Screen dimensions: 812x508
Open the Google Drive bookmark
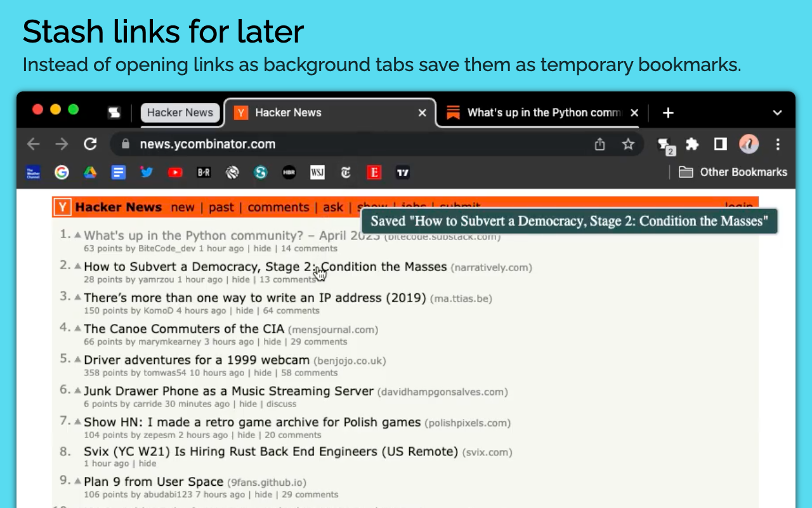[x=90, y=172]
